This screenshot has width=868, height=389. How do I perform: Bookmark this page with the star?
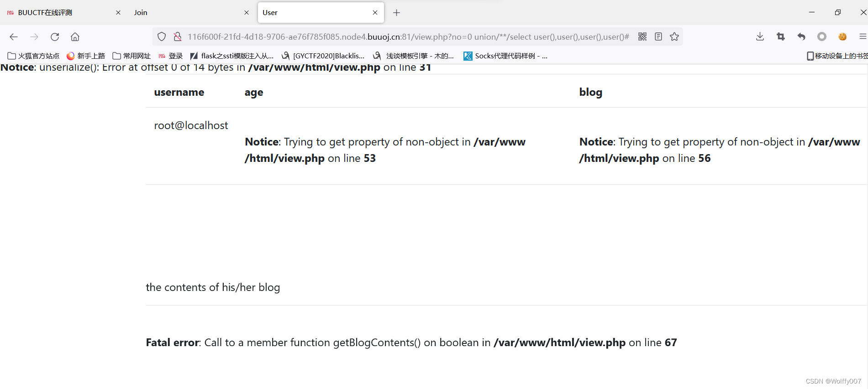pos(674,37)
